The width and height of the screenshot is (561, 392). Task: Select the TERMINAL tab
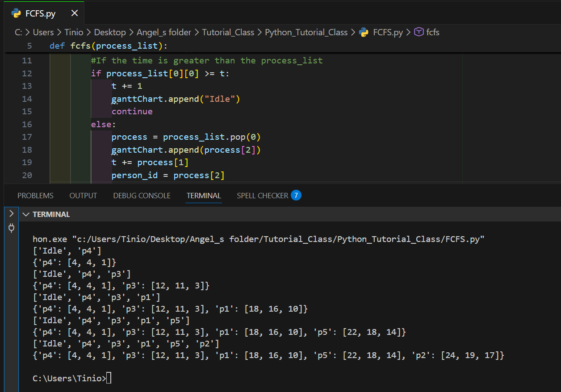[204, 195]
